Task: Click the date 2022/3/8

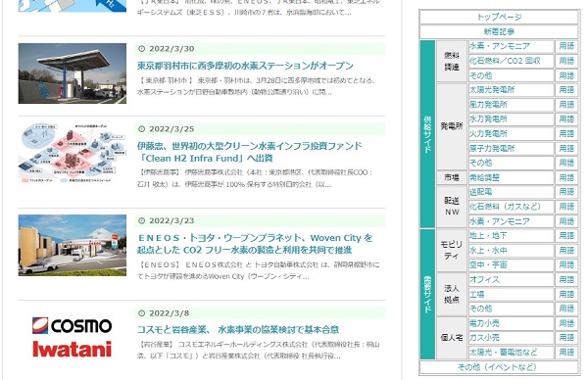Action: (x=170, y=313)
